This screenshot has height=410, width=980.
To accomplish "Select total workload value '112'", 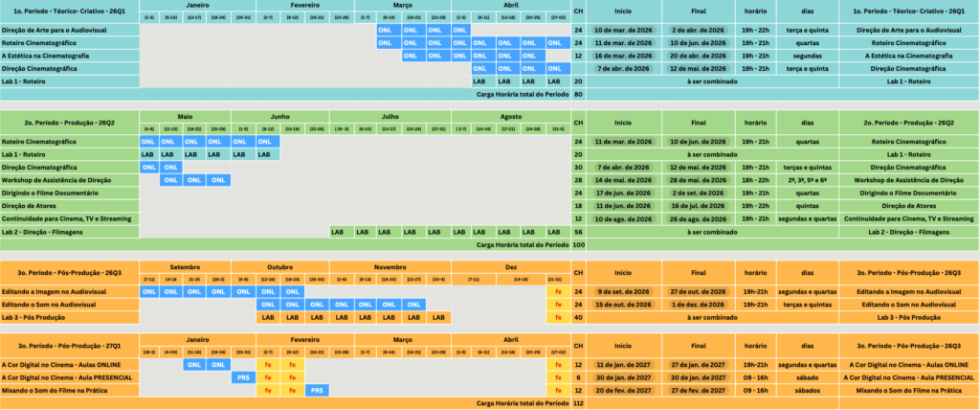I will click(578, 403).
